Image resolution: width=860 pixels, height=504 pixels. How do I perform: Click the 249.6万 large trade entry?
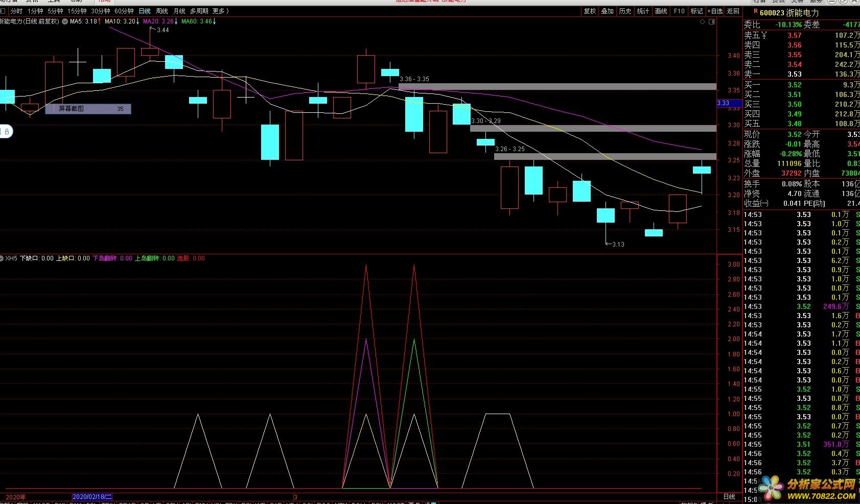pos(836,306)
